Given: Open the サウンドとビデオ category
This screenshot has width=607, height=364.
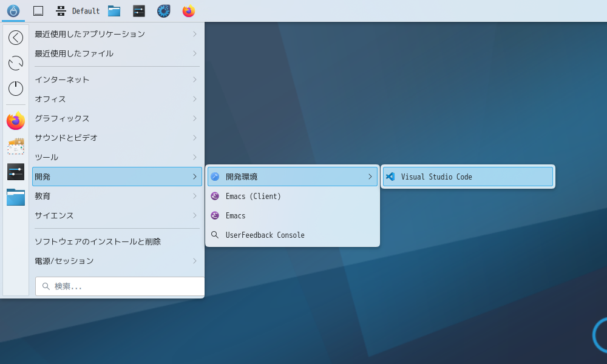Looking at the screenshot, I should [x=117, y=138].
